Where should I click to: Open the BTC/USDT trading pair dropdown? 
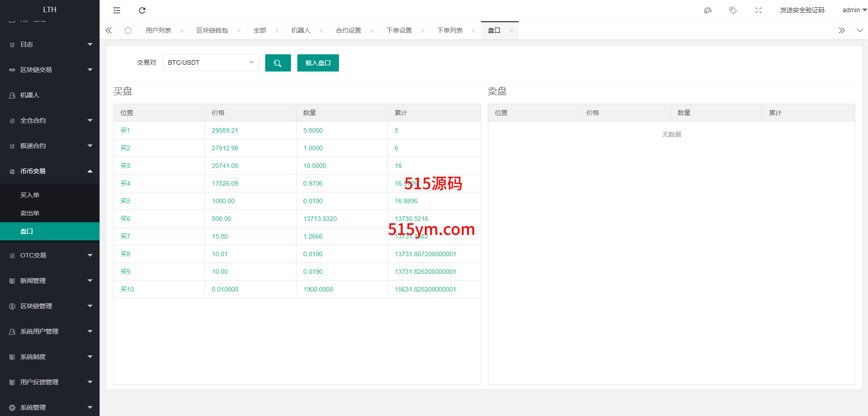(x=210, y=62)
